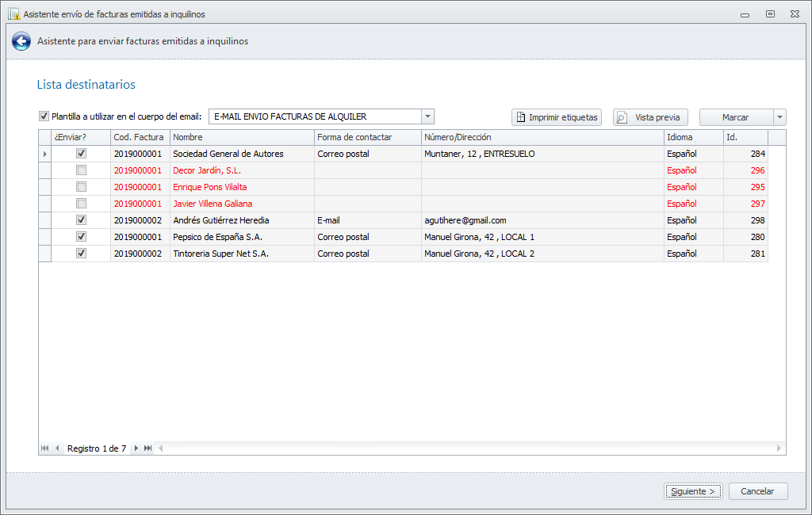Screen dimensions: 812x515
Task: Check Enviar for Enrique Pons Vilalta
Action: coord(82,186)
